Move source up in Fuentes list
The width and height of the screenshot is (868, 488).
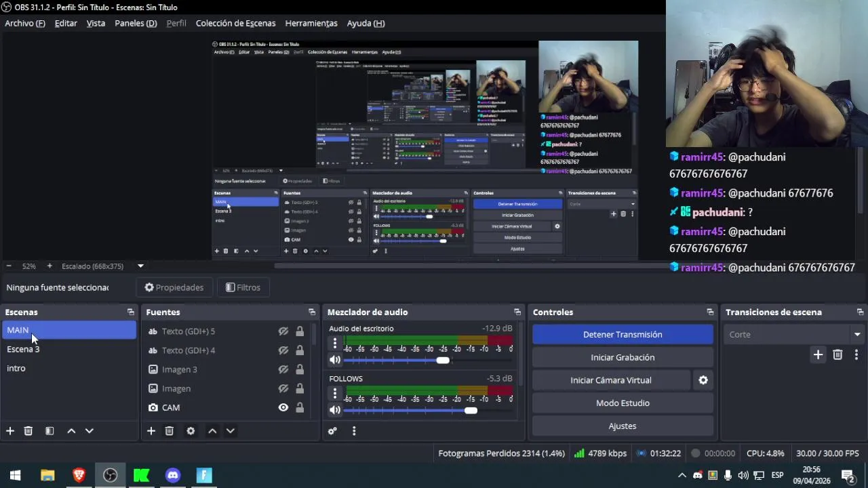pyautogui.click(x=212, y=431)
